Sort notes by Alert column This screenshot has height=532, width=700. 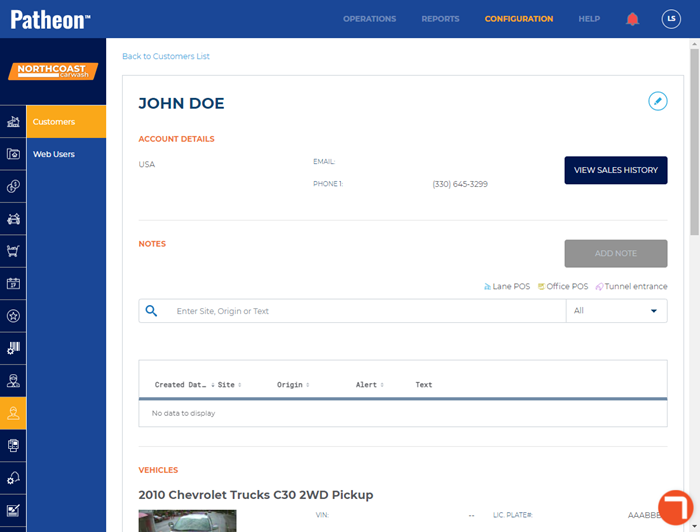(x=367, y=385)
